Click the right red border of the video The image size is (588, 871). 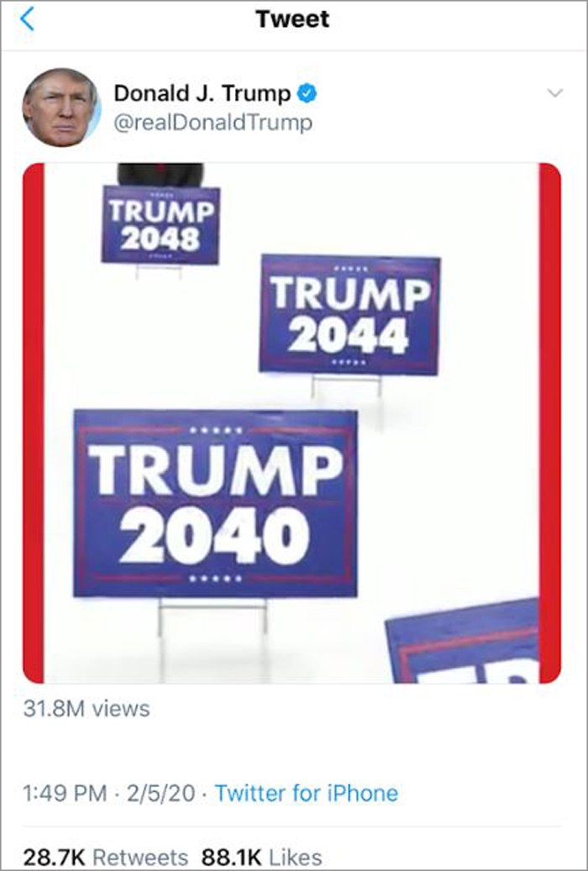tap(549, 422)
